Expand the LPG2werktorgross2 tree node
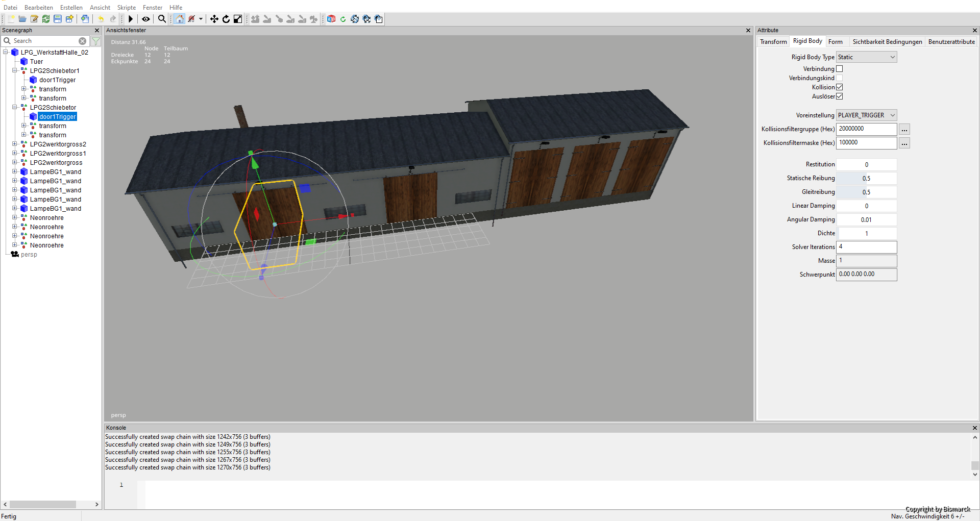The image size is (980, 521). coord(15,144)
